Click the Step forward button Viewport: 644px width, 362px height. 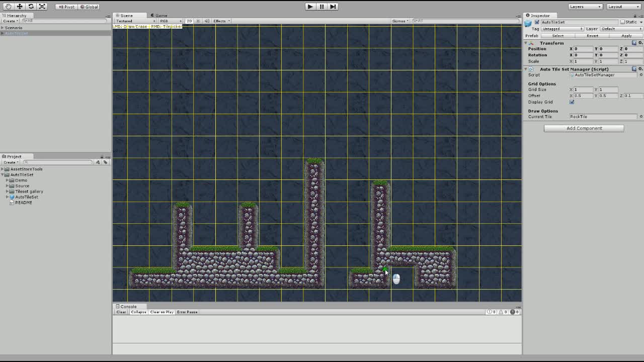tap(333, 7)
